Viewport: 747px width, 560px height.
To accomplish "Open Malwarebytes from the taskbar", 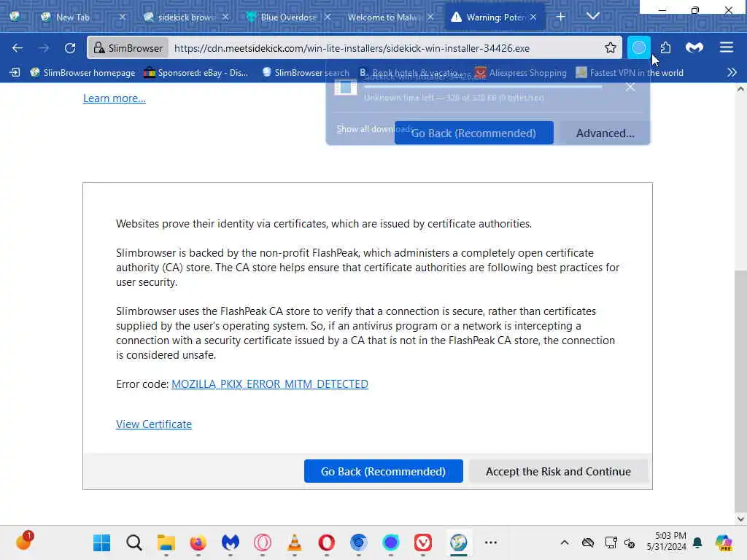I will [x=230, y=542].
